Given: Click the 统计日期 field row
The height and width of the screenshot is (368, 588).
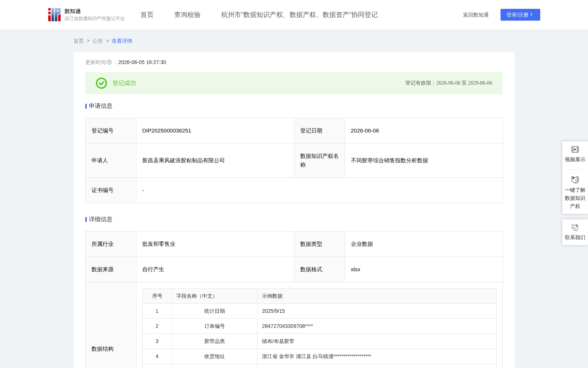Looking at the screenshot, I should pyautogui.click(x=319, y=311).
